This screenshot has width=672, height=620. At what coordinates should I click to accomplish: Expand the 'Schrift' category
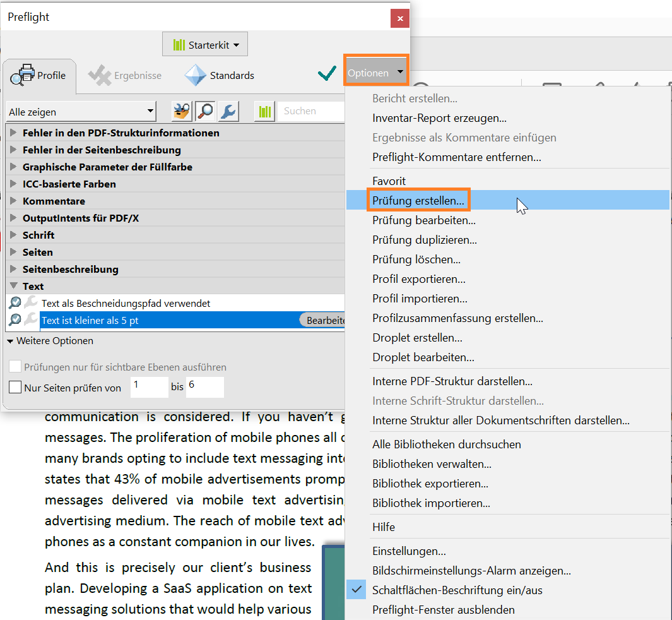[15, 235]
